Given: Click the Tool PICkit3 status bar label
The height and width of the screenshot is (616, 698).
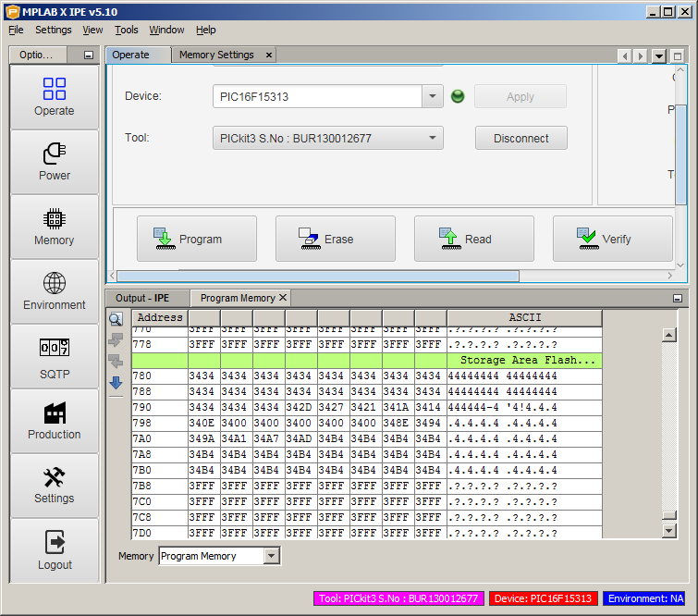Looking at the screenshot, I should (398, 598).
